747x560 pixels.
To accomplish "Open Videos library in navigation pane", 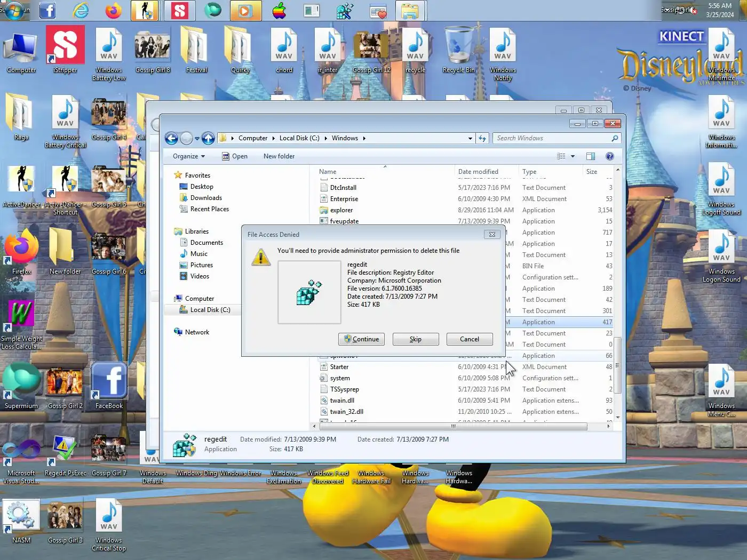I will pyautogui.click(x=200, y=276).
